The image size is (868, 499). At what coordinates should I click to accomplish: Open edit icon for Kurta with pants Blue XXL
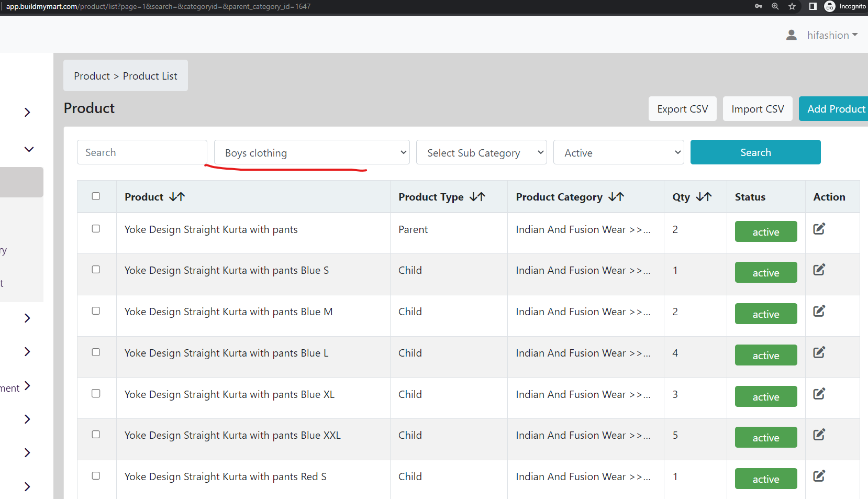[x=819, y=435]
